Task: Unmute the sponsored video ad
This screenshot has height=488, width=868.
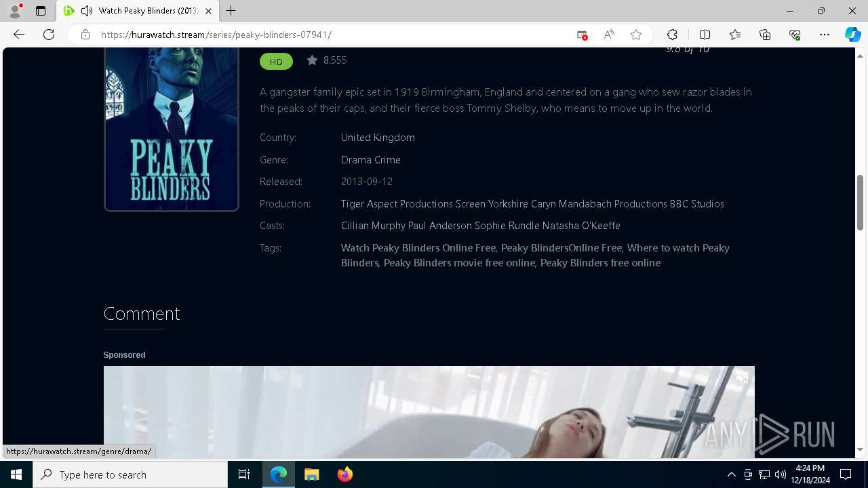Action: click(x=743, y=378)
